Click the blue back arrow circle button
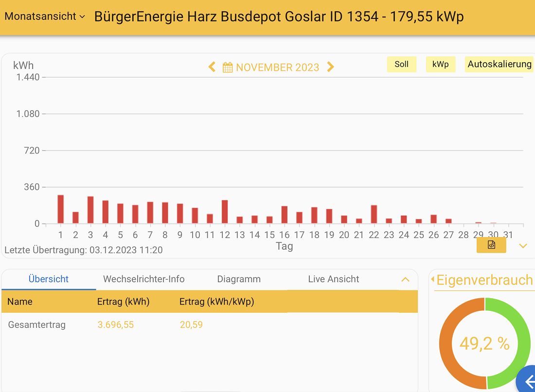Viewport: 535px width, 392px height. point(530,381)
